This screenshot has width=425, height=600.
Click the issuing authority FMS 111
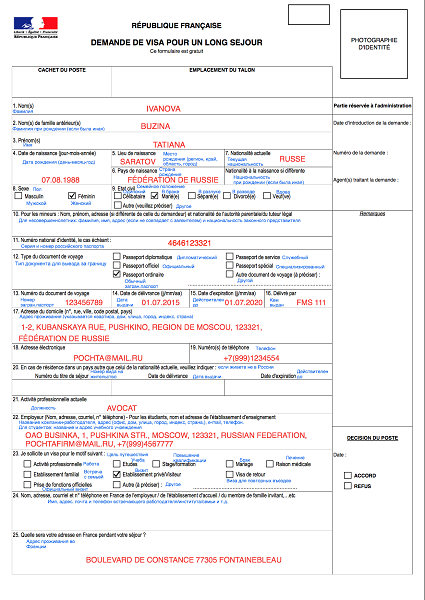[311, 302]
